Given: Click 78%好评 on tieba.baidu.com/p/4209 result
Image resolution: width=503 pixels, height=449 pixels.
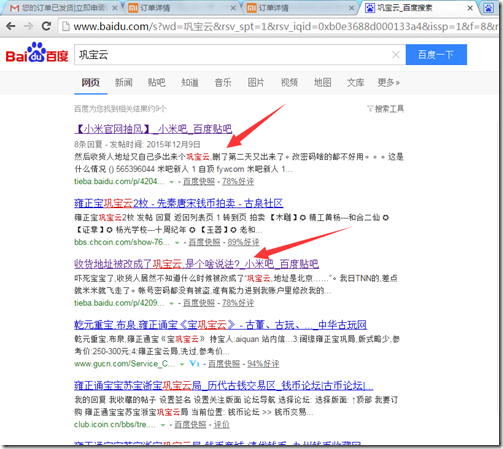Looking at the screenshot, I should pos(238,303).
